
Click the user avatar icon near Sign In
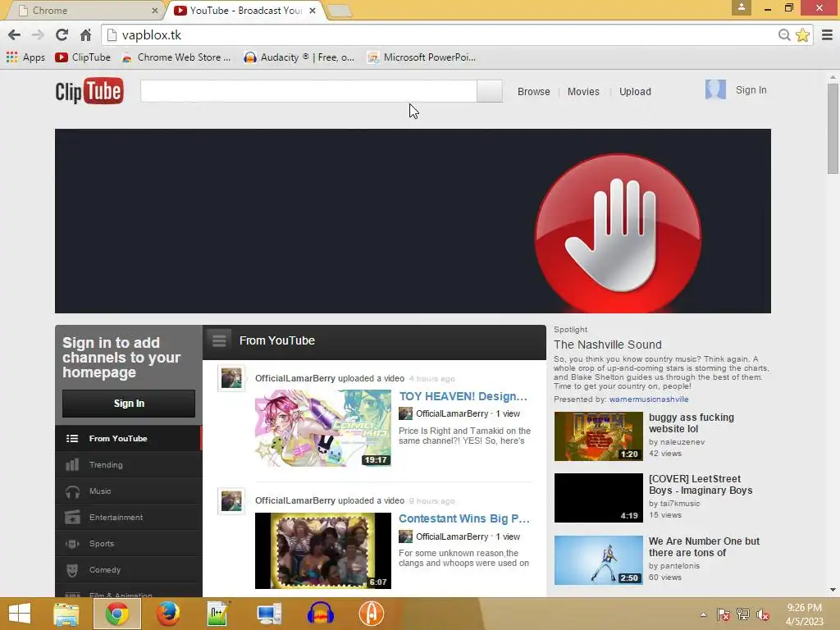[715, 89]
